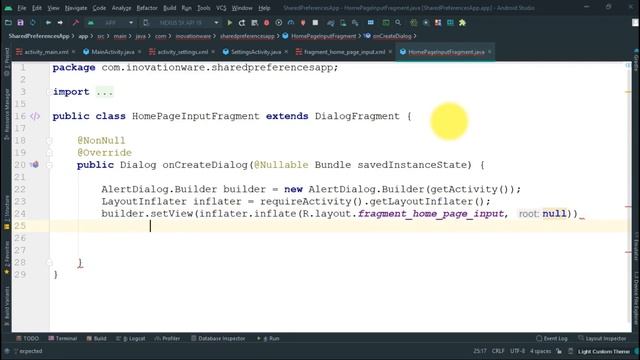Click the Open folder toolbar icon

coord(8,23)
